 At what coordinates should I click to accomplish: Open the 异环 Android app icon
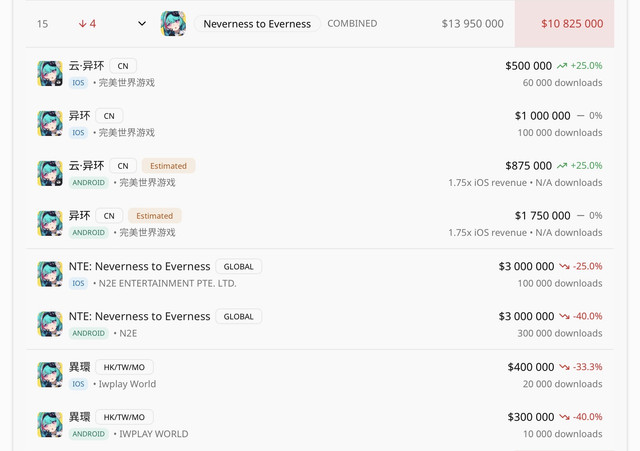50,223
